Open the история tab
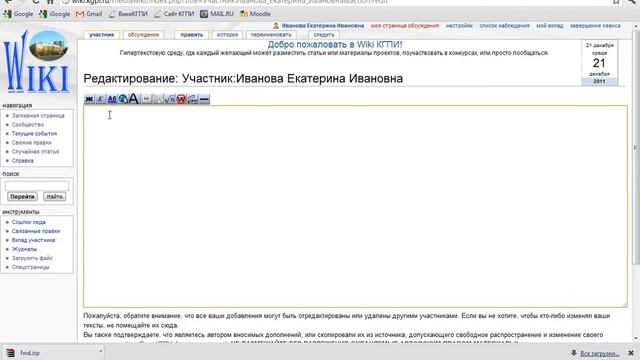The width and height of the screenshot is (640, 360). click(x=227, y=35)
